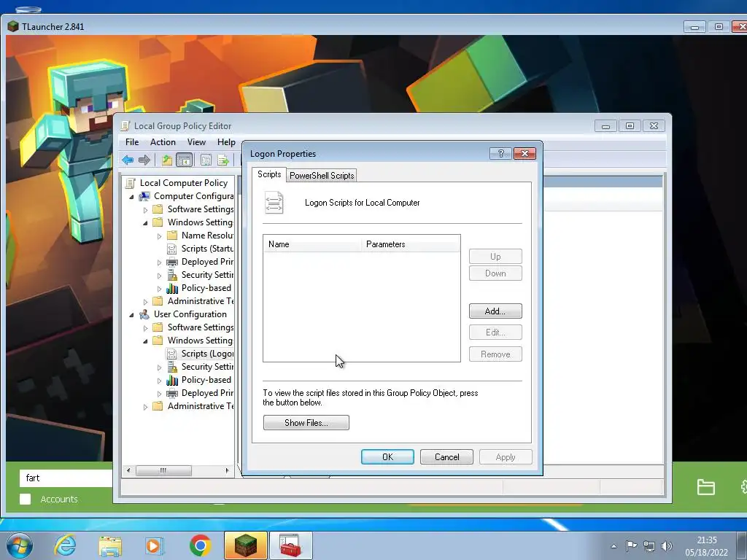
Task: Open the Windows Start menu
Action: click(20, 545)
